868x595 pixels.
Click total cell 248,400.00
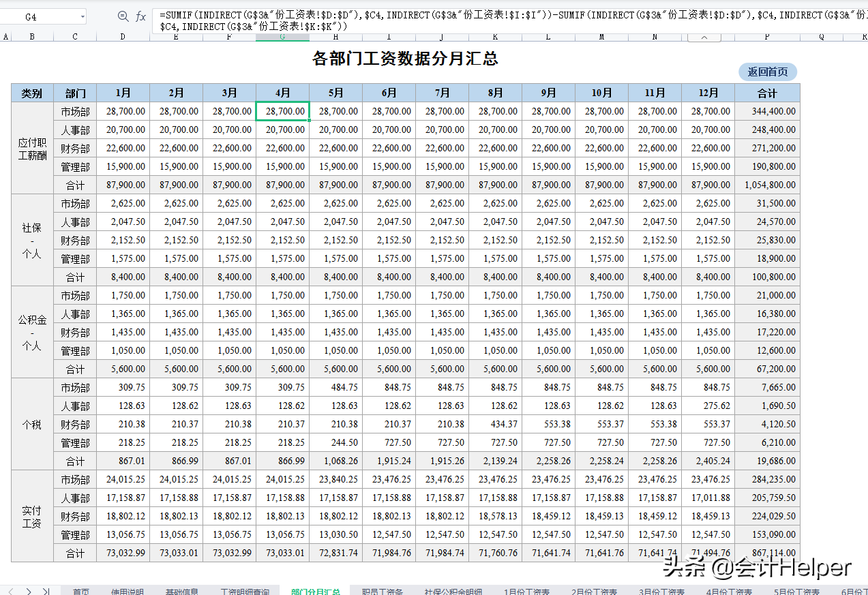767,129
